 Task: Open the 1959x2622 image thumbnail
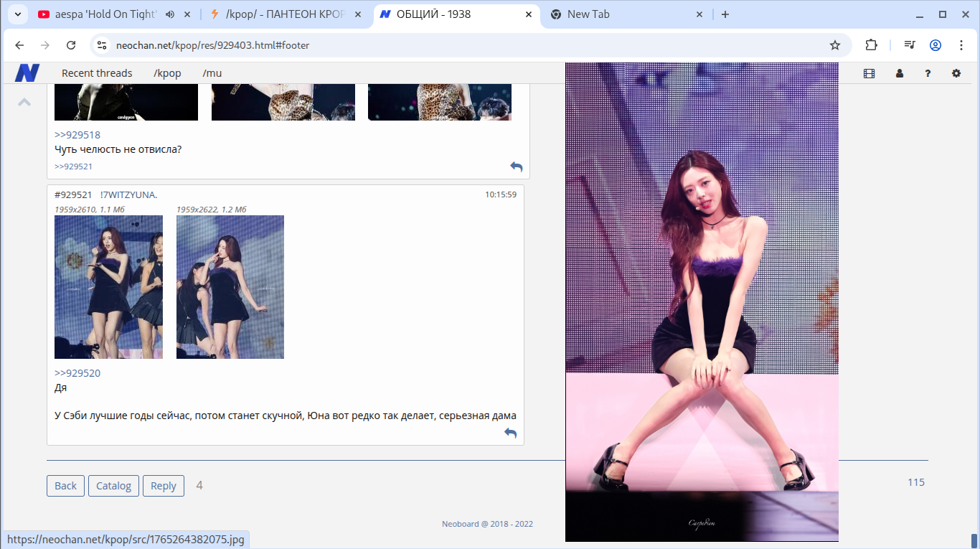click(230, 287)
